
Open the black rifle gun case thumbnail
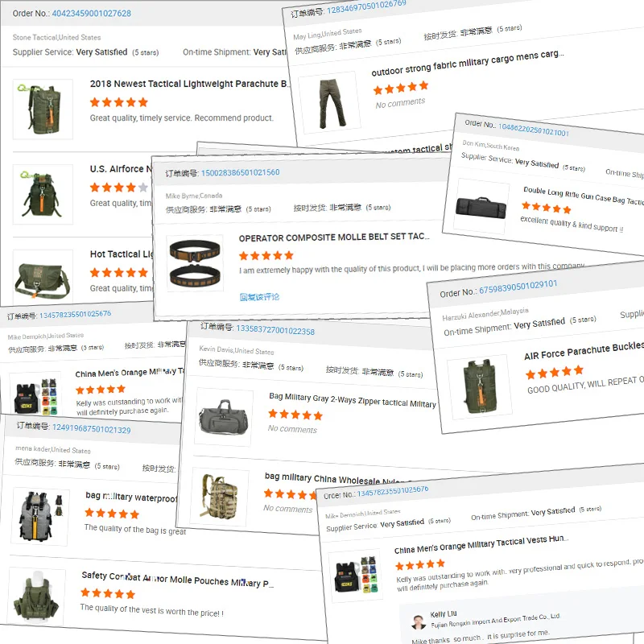(x=481, y=206)
